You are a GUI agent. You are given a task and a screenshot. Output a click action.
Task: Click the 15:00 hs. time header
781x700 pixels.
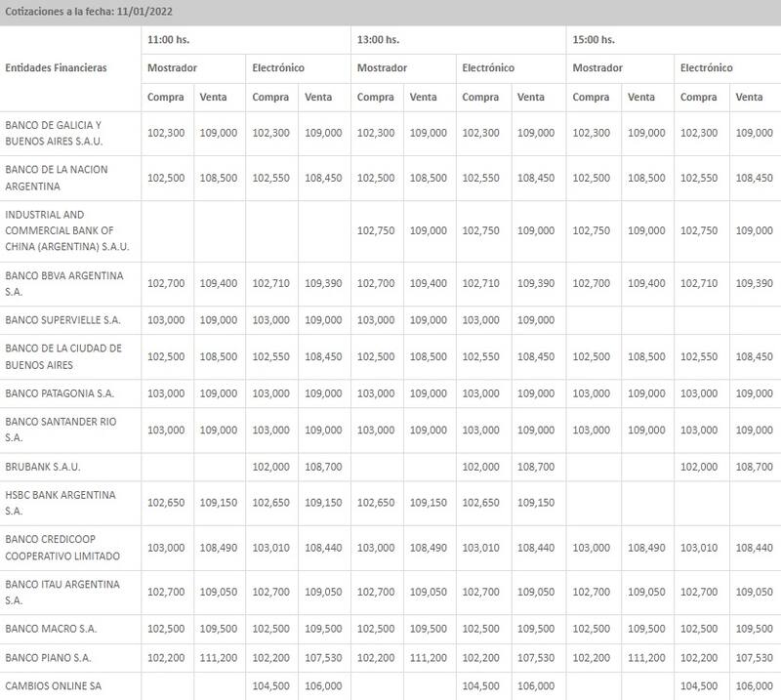pyautogui.click(x=593, y=40)
